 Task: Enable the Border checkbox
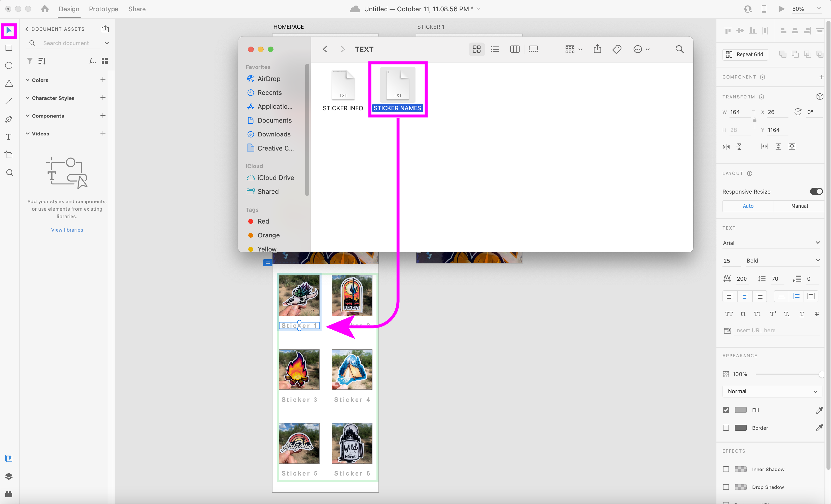tap(726, 427)
